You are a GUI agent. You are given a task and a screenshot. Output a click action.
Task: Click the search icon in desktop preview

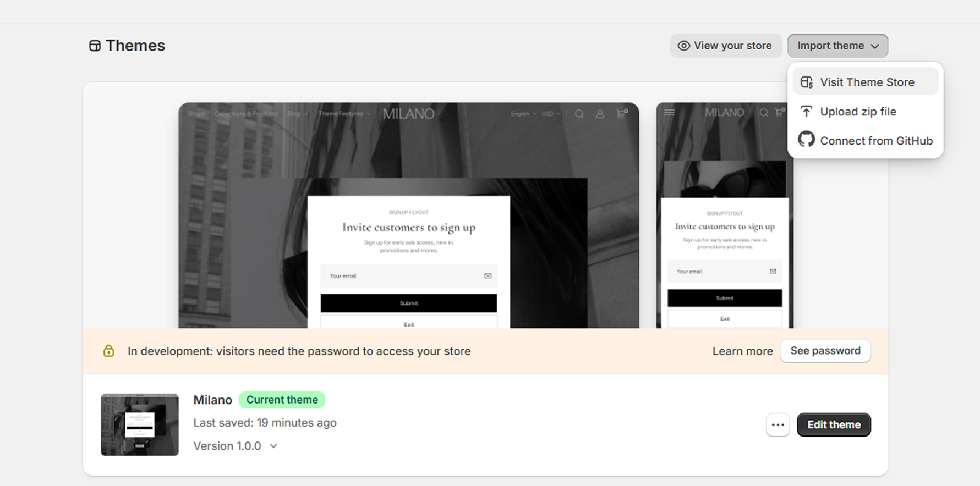point(579,114)
